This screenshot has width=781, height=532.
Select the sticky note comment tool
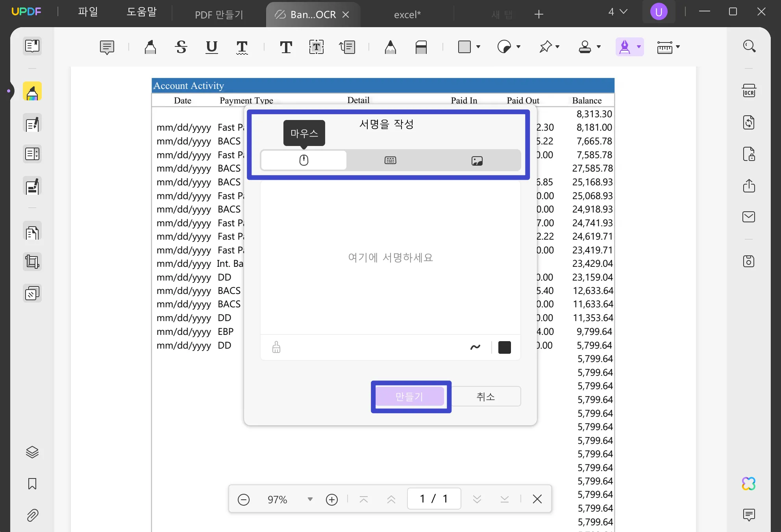click(107, 47)
